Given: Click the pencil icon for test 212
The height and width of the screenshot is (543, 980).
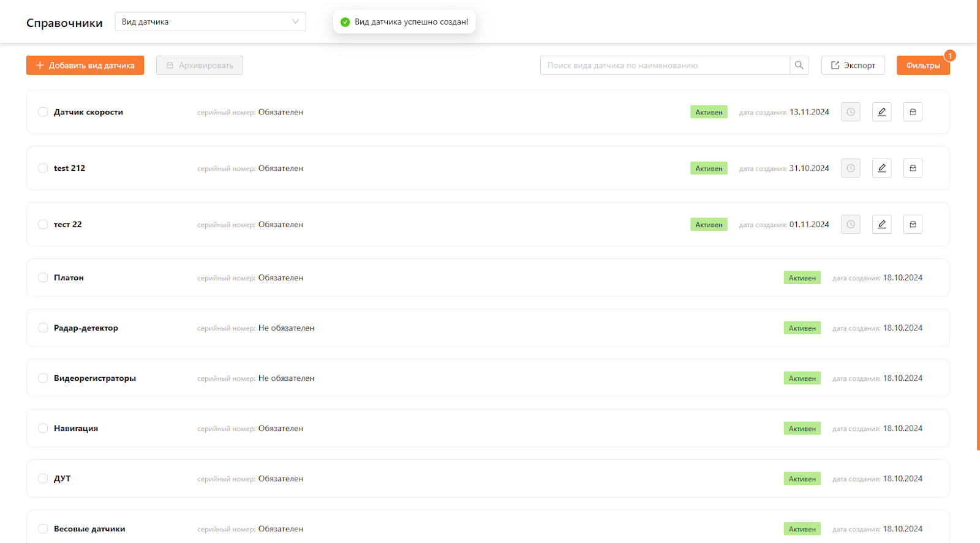Looking at the screenshot, I should (881, 168).
